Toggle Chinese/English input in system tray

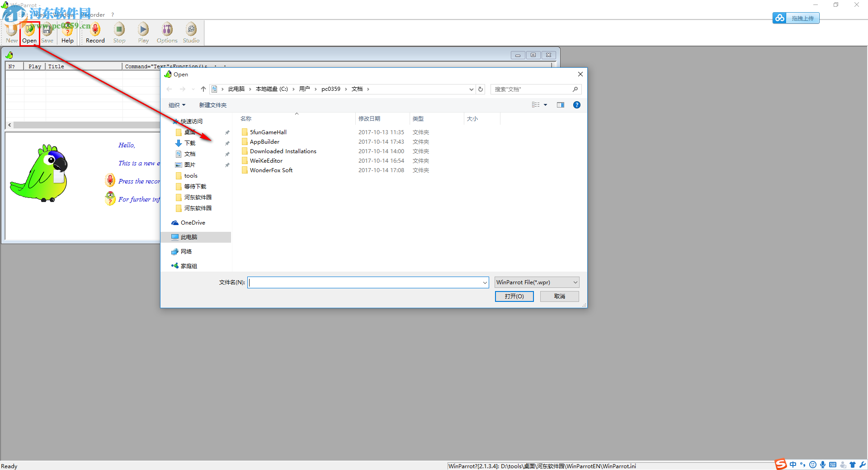pyautogui.click(x=793, y=465)
